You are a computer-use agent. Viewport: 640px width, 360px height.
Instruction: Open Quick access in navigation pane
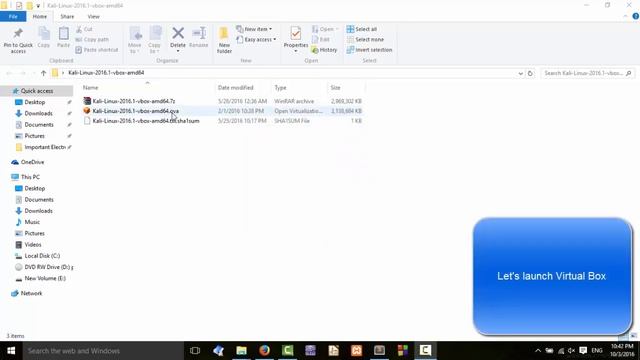tap(37, 91)
